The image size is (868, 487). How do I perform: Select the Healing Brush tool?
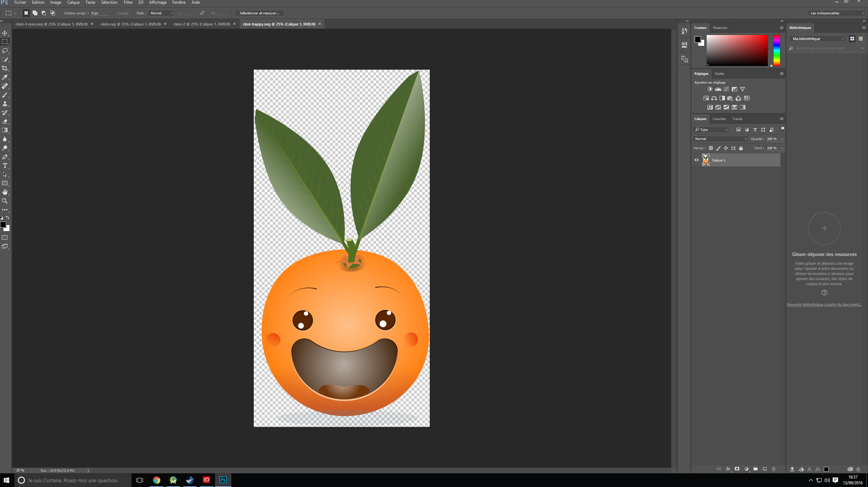[5, 86]
